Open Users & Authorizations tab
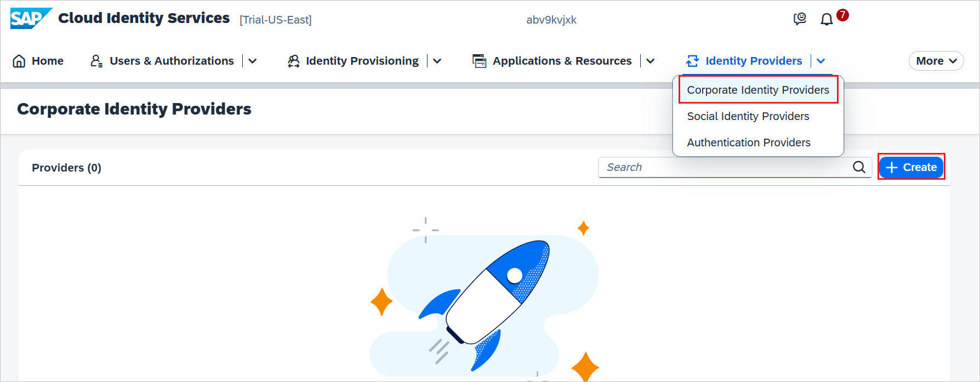Screen dimensions: 980x382 172,61
